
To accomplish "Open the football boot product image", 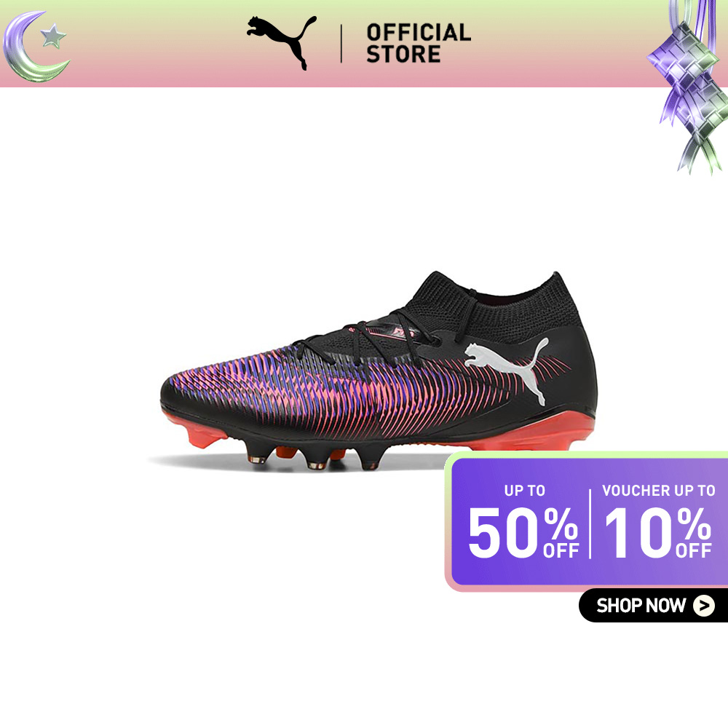I will (x=379, y=371).
